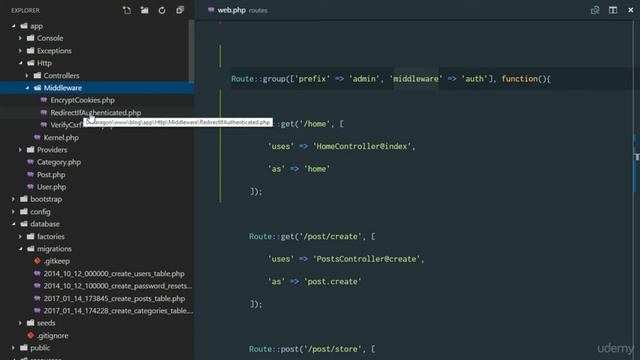Expand the Controllers folder arrow
This screenshot has height=360, width=640.
(27, 76)
